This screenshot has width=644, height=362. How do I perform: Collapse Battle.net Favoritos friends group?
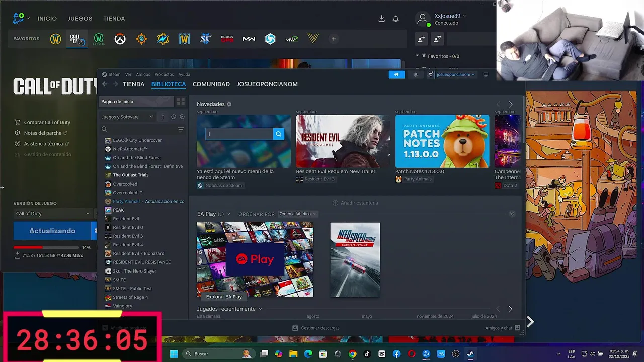click(x=417, y=56)
